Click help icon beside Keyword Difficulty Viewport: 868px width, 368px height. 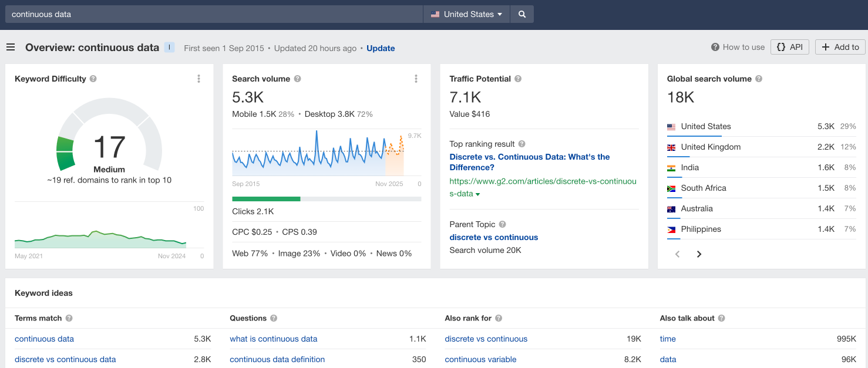(x=93, y=79)
